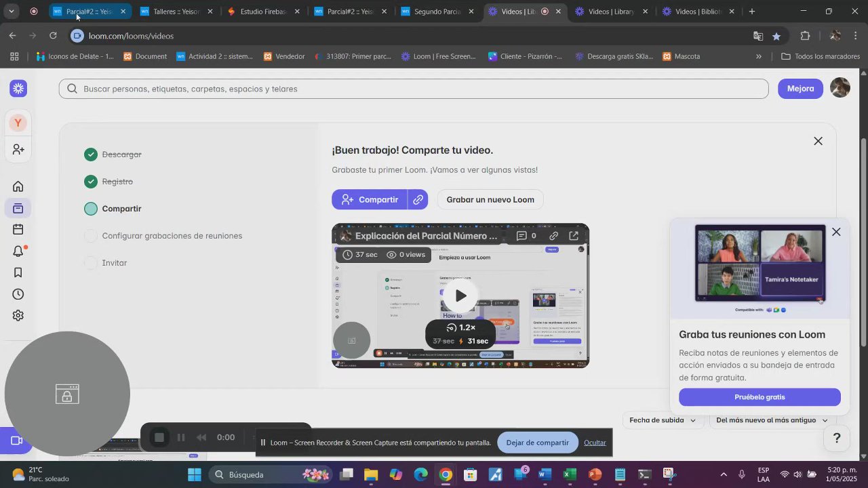Open Excel from the taskbar
Screen dimensions: 868x488
point(570,474)
